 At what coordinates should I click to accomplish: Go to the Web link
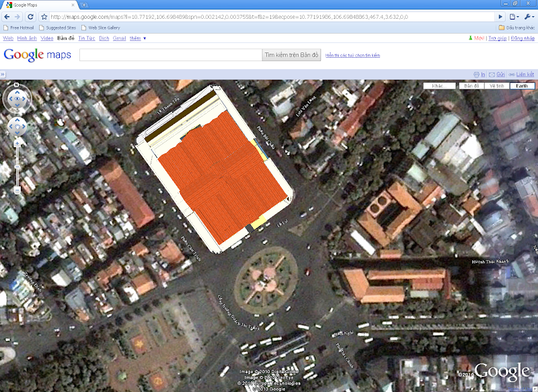pyautogui.click(x=8, y=38)
